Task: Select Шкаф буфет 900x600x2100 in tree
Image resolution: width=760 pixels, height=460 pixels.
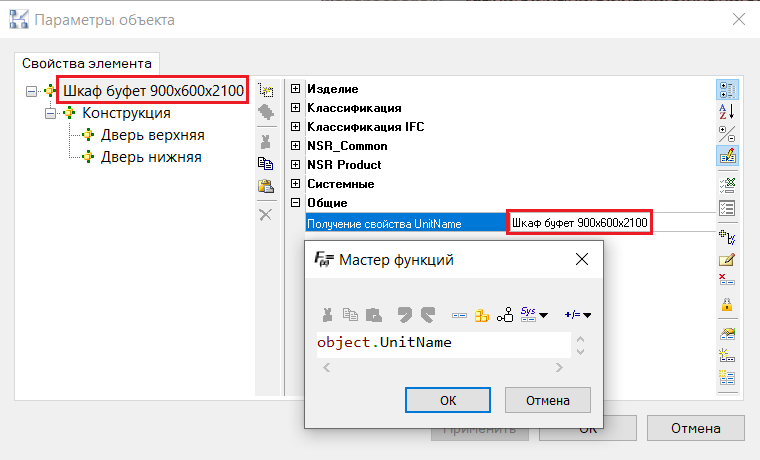Action: pyautogui.click(x=153, y=91)
